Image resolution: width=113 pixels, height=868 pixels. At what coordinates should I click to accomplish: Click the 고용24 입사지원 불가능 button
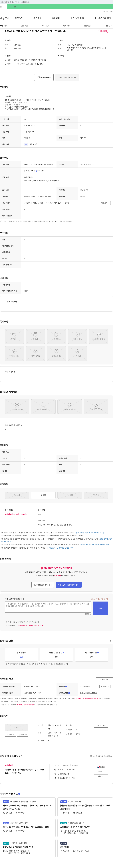[x=67, y=78]
